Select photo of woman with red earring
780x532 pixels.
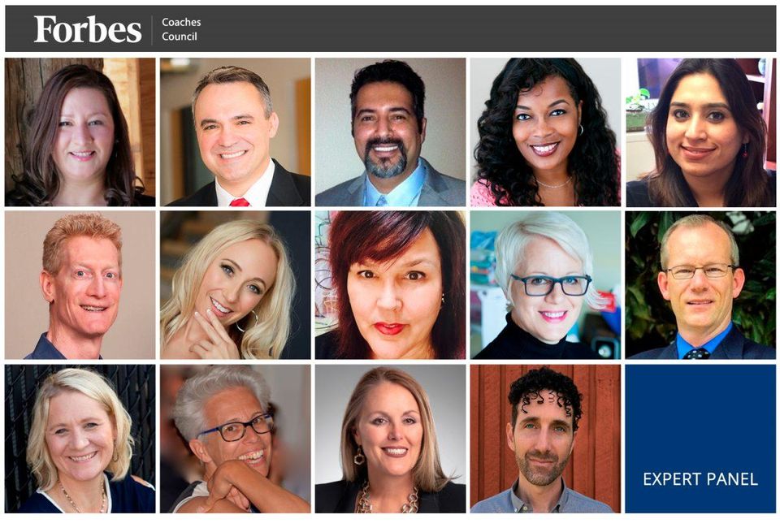tap(700, 132)
